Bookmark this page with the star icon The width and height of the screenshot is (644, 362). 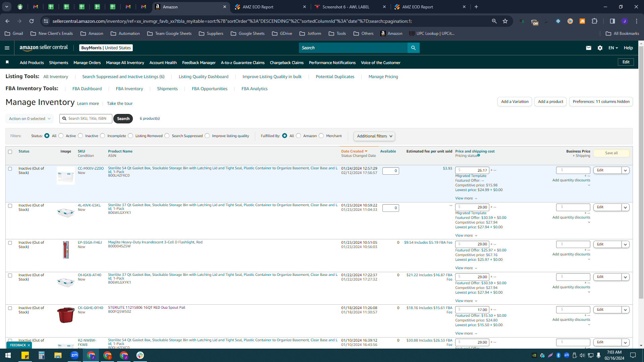[505, 21]
